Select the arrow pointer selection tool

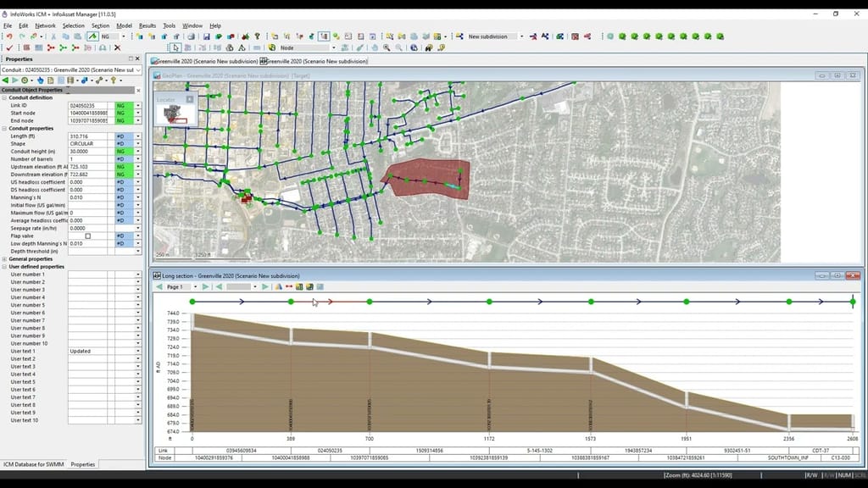[175, 48]
